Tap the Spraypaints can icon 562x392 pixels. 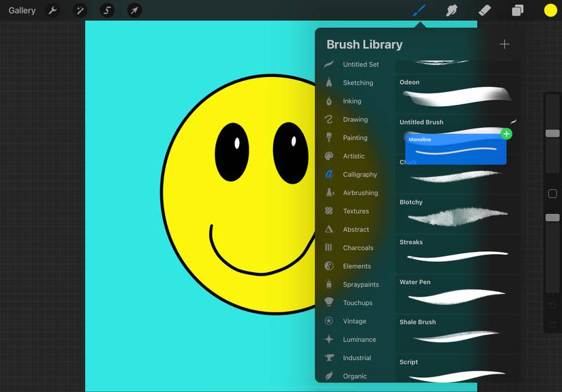328,284
